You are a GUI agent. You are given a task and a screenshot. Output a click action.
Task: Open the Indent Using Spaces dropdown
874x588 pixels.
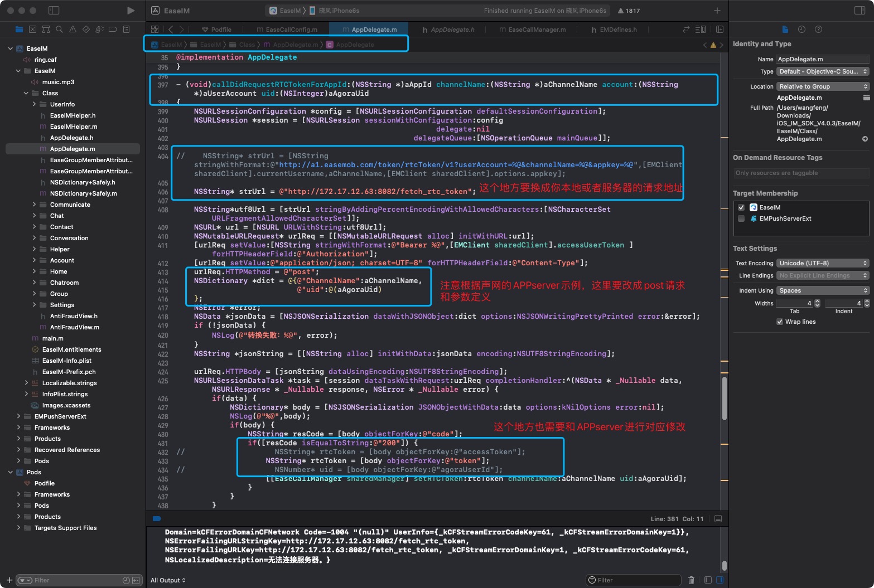click(x=823, y=290)
